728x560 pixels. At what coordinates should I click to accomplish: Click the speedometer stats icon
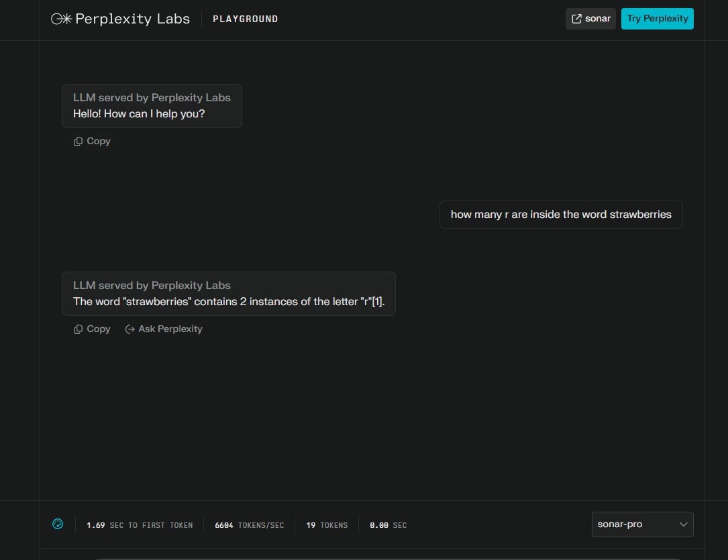point(58,524)
